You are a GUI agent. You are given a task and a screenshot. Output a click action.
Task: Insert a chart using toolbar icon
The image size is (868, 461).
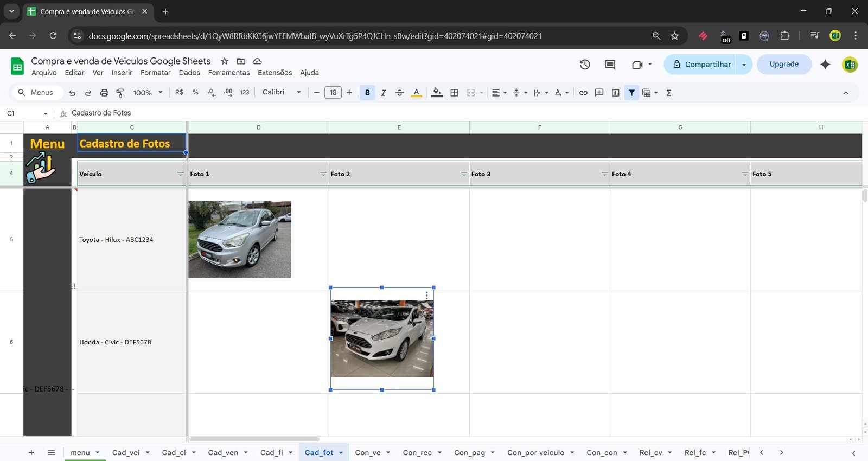615,93
